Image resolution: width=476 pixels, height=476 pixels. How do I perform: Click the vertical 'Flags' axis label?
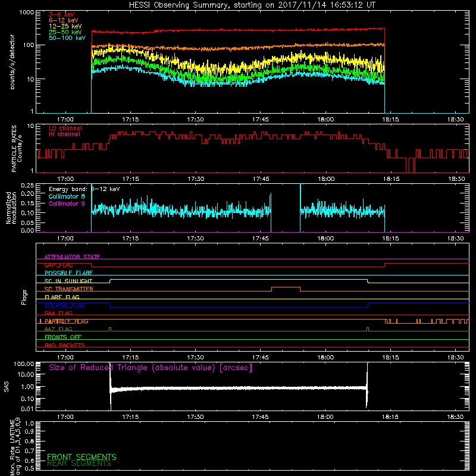[x=24, y=297]
